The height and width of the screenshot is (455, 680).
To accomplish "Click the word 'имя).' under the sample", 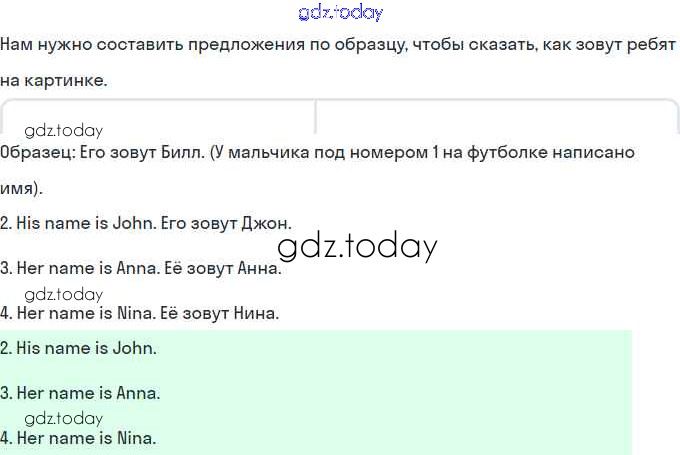I will [22, 187].
